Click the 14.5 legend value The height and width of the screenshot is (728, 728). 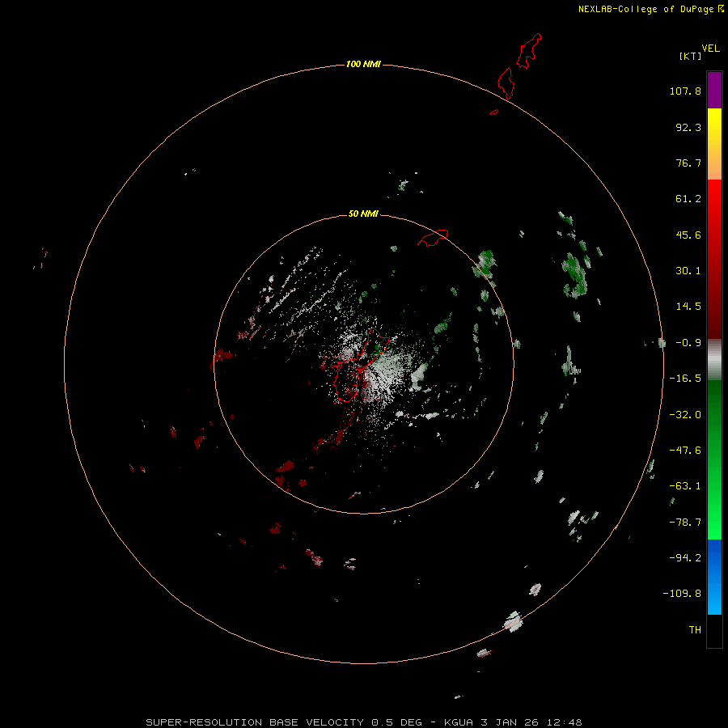[x=688, y=307]
